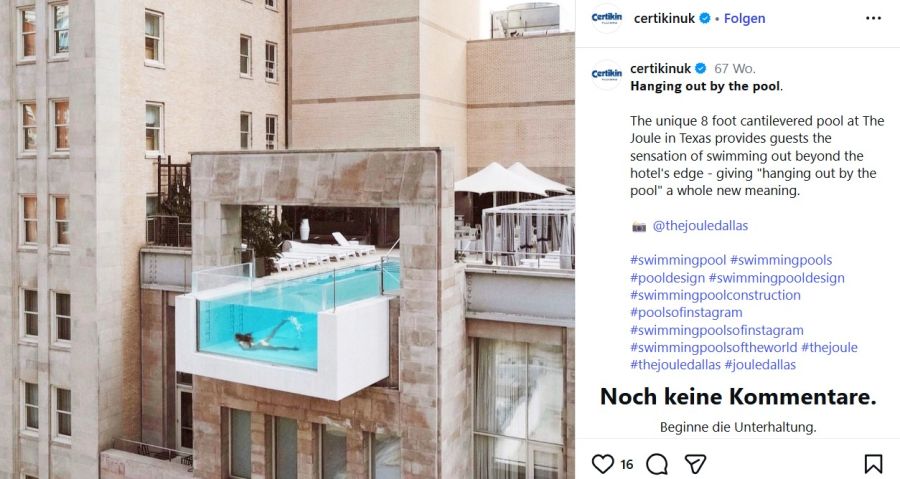Click the Certikin avatar beside the caption
900x479 pixels.
607,75
